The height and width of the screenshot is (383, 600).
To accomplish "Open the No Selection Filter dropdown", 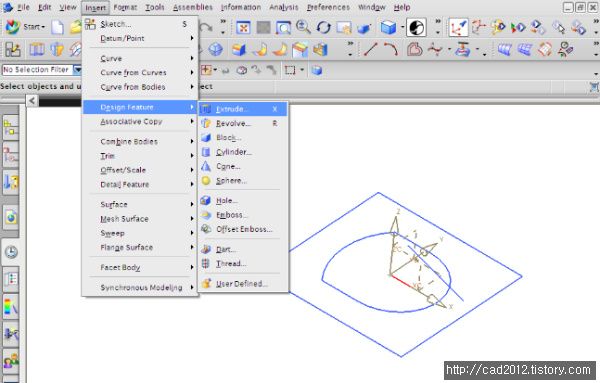I will pyautogui.click(x=78, y=70).
